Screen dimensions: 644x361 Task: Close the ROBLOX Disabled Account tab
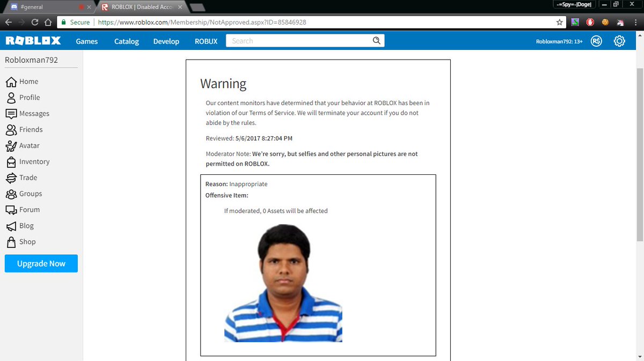pyautogui.click(x=179, y=7)
